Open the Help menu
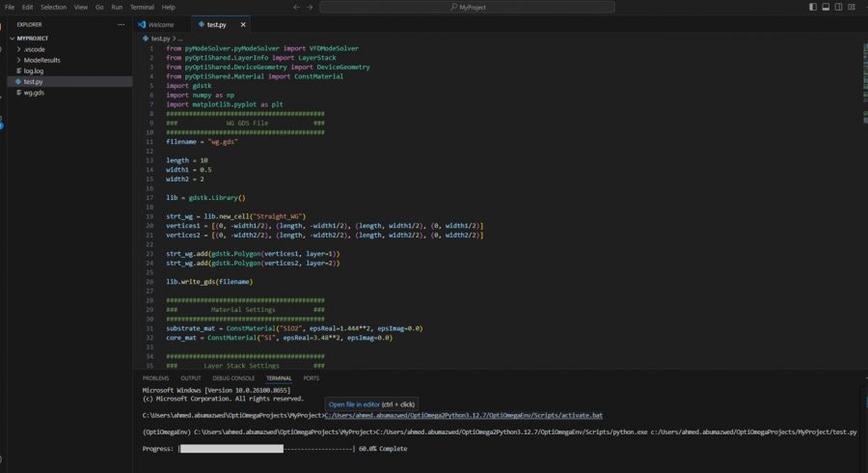This screenshot has width=868, height=473. [168, 7]
